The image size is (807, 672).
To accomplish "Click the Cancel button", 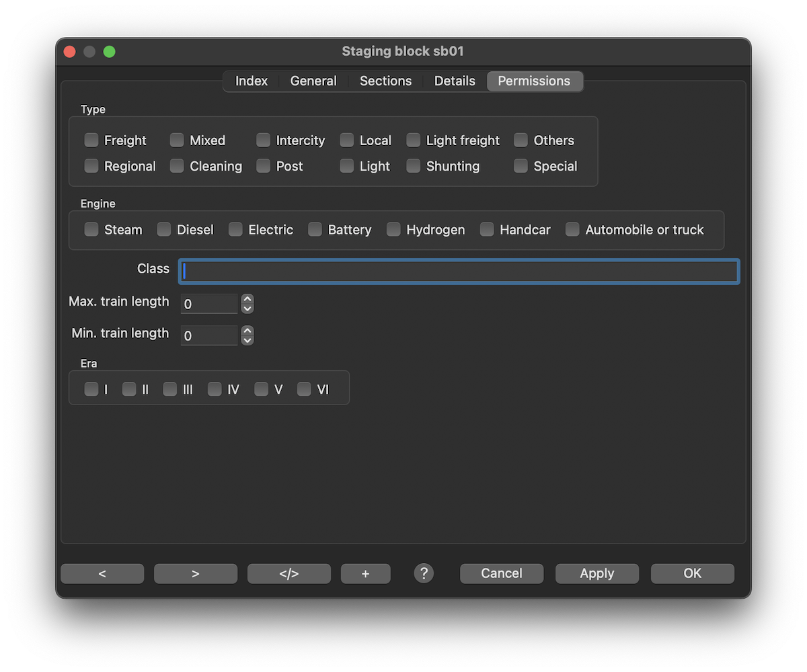I will pyautogui.click(x=502, y=573).
